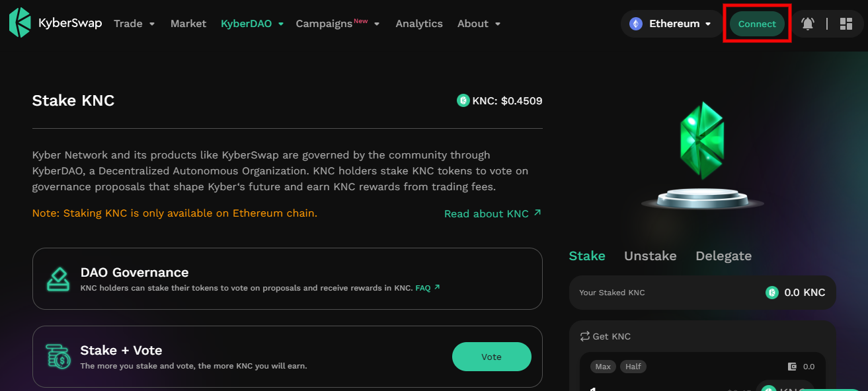868x391 pixels.
Task: Open the Ethereum network selector
Action: coord(672,24)
